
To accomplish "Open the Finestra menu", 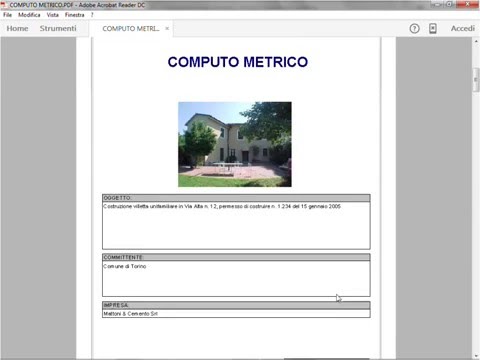I will coord(74,15).
